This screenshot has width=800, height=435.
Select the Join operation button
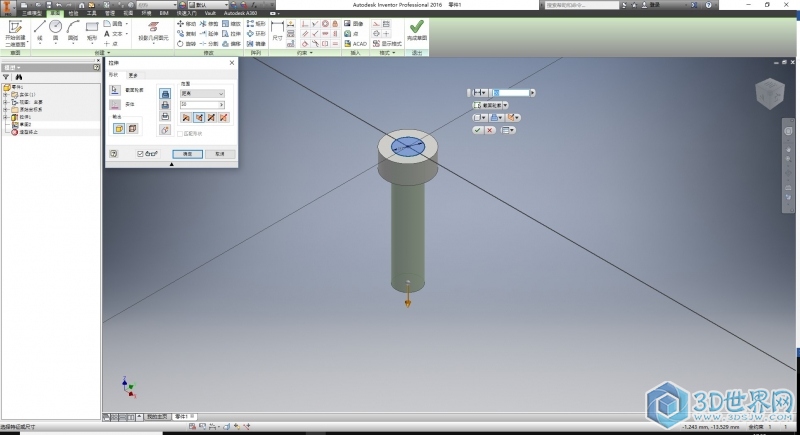165,93
